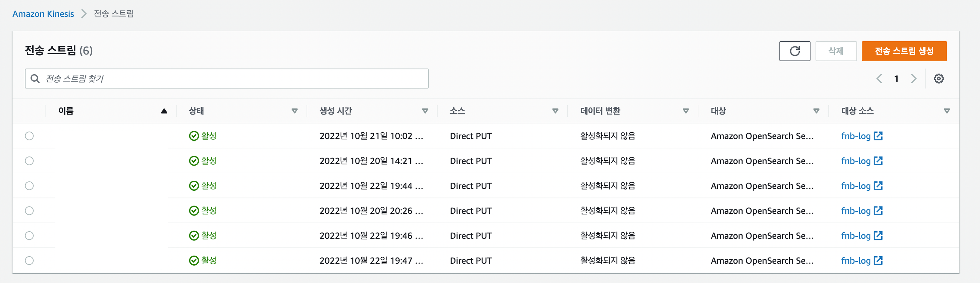The image size is (980, 283).
Task: Open external link icon in first fnb-log row
Action: pos(878,136)
